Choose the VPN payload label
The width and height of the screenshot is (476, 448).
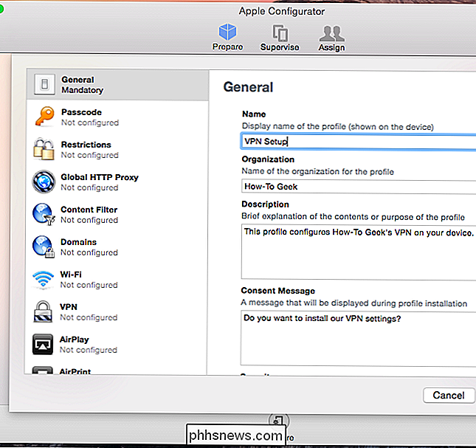click(x=69, y=307)
